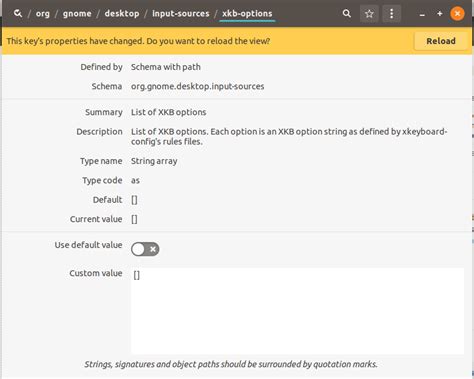Maximize the dconf Editor window
This screenshot has height=379, width=474.
[440, 14]
